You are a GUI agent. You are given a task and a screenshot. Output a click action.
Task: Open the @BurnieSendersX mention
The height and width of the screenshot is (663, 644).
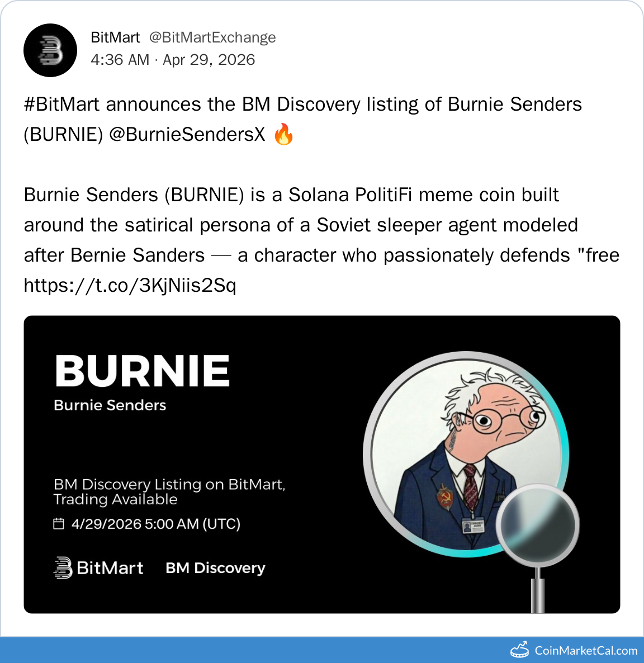pos(187,135)
